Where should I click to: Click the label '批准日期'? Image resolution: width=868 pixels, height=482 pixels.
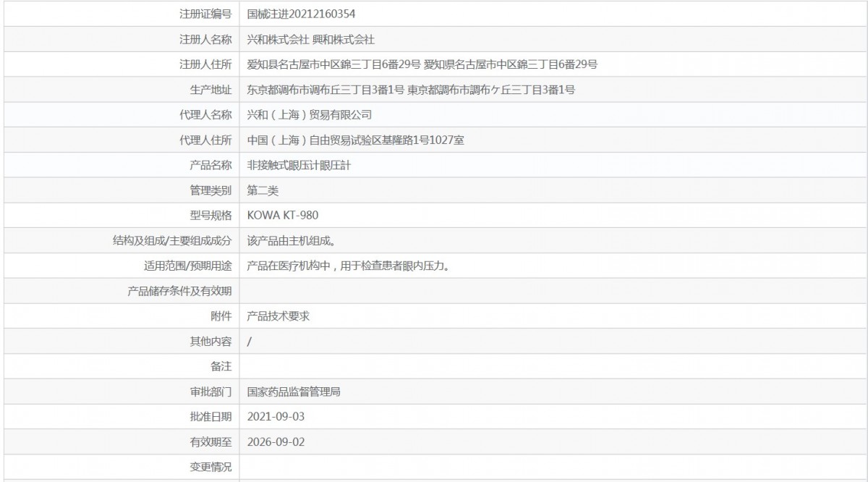[211, 416]
